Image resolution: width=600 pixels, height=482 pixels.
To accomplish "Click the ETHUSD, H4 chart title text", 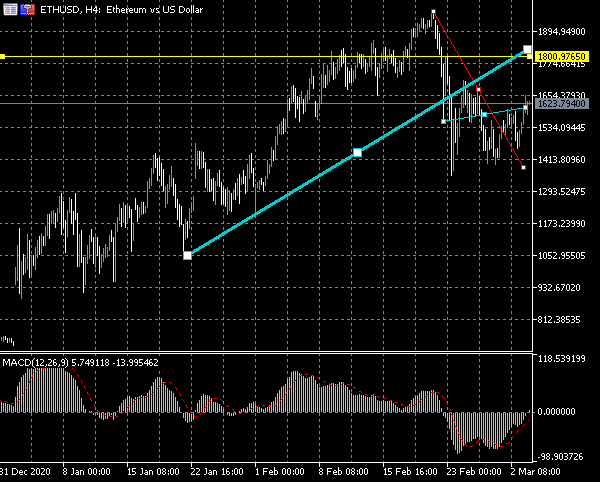I will pos(122,10).
